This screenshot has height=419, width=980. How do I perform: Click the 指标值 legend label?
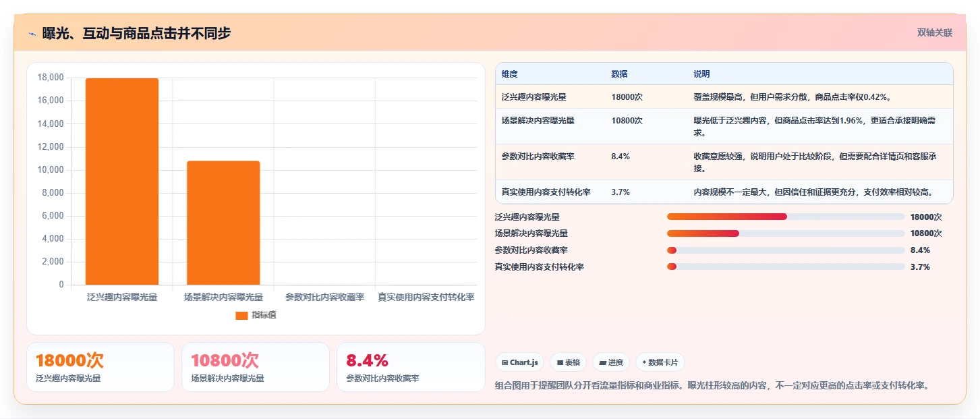click(x=264, y=315)
